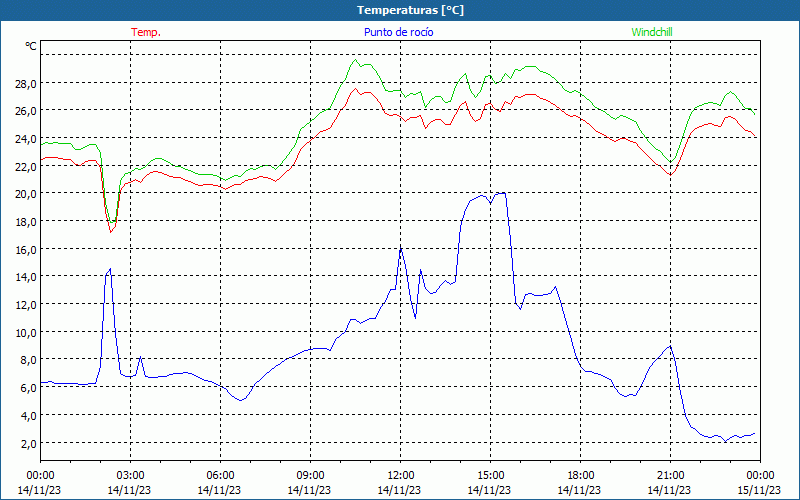The image size is (800, 500).
Task: Click dew point peak near 15:00
Action: [x=503, y=193]
